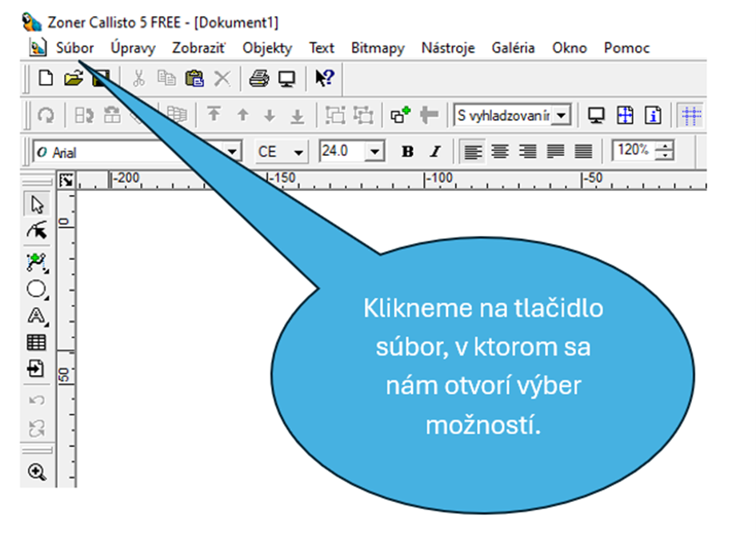Create a new document with blank page icon

pos(46,78)
